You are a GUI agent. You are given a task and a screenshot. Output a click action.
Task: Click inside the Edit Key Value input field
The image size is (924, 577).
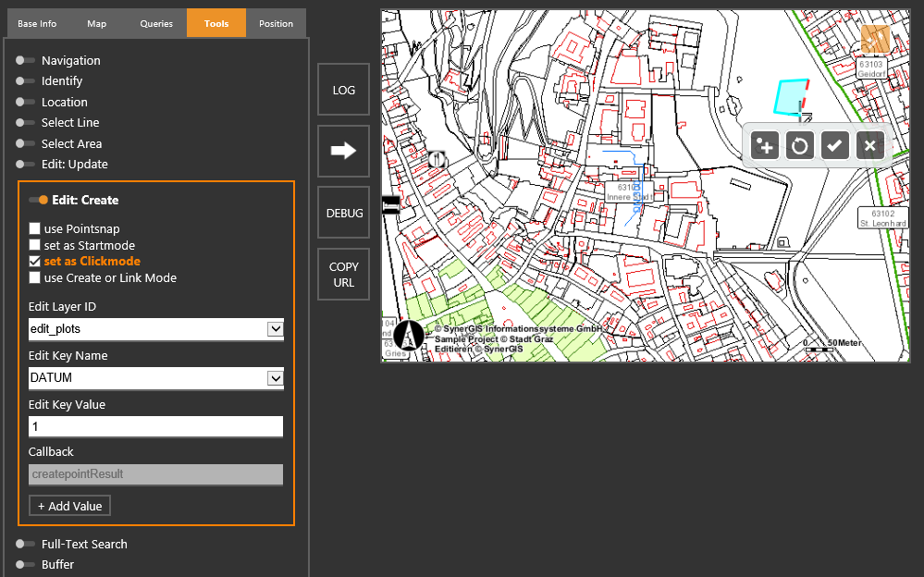point(155,426)
